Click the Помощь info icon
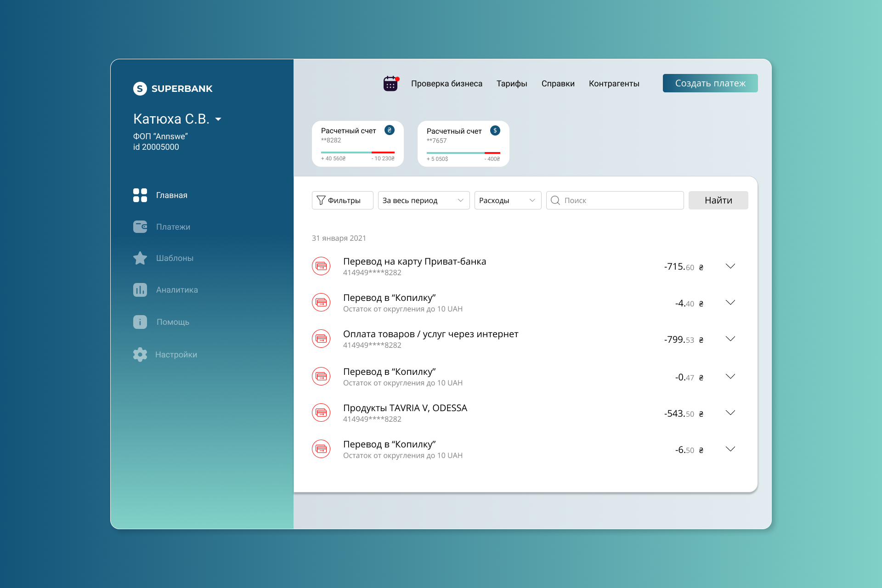Image resolution: width=882 pixels, height=588 pixels. 140,322
